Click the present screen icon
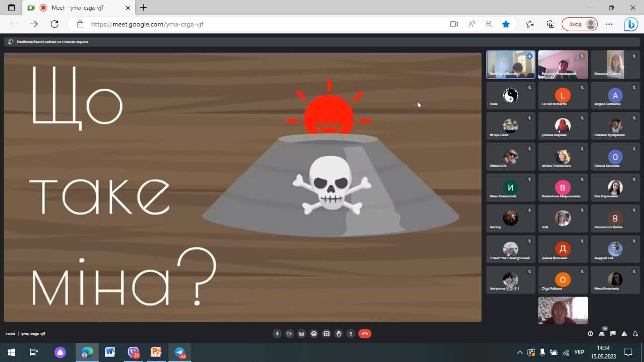The height and width of the screenshot is (362, 644). [326, 334]
